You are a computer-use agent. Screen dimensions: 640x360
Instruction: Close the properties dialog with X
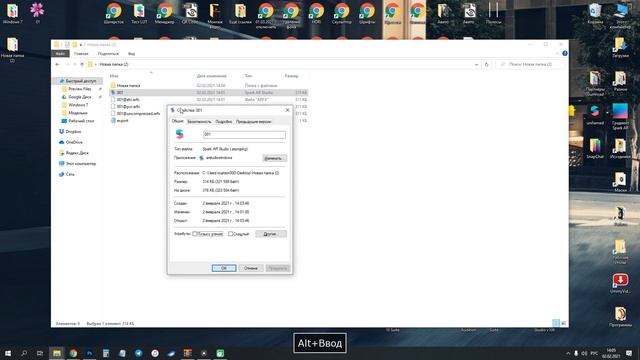(287, 110)
